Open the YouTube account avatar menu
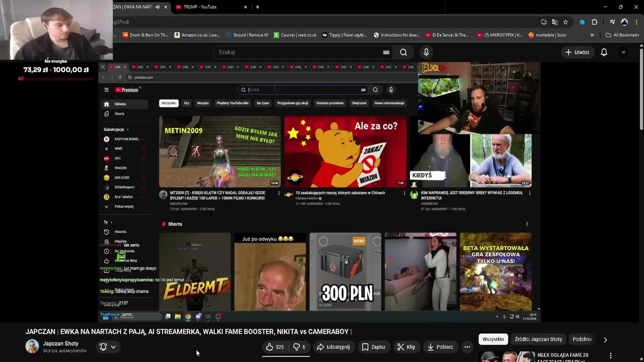The width and height of the screenshot is (644, 362). point(623,52)
